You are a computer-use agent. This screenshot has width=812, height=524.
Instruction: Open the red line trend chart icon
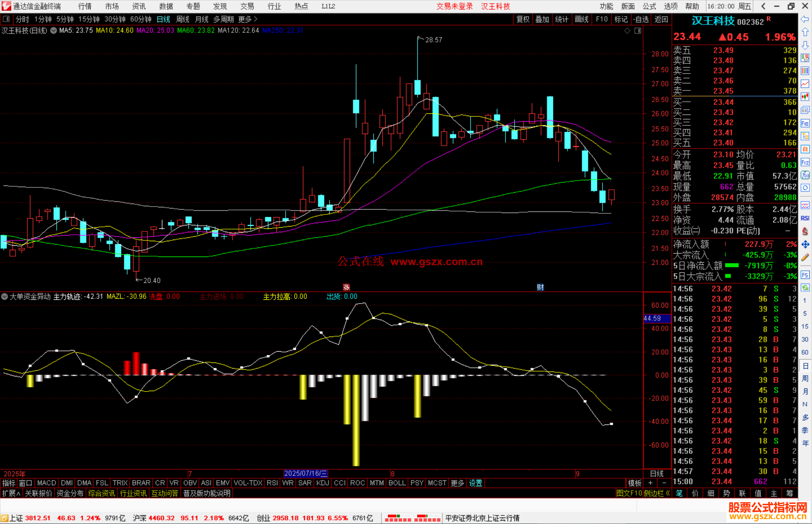coord(805,84)
